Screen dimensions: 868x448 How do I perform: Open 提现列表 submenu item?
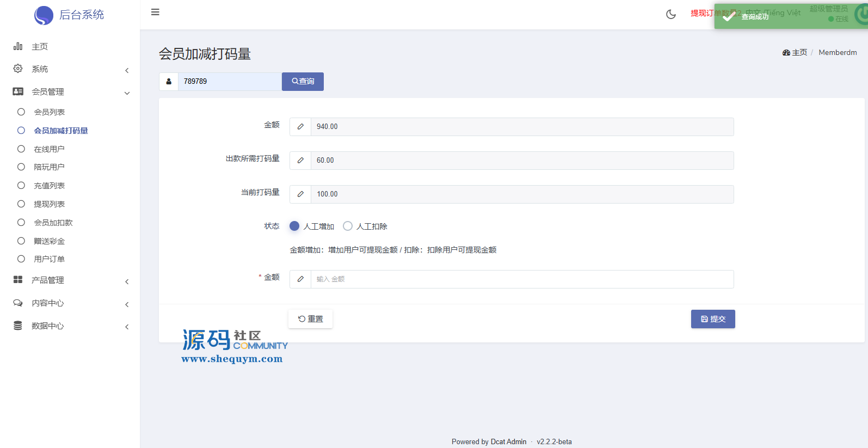click(50, 204)
